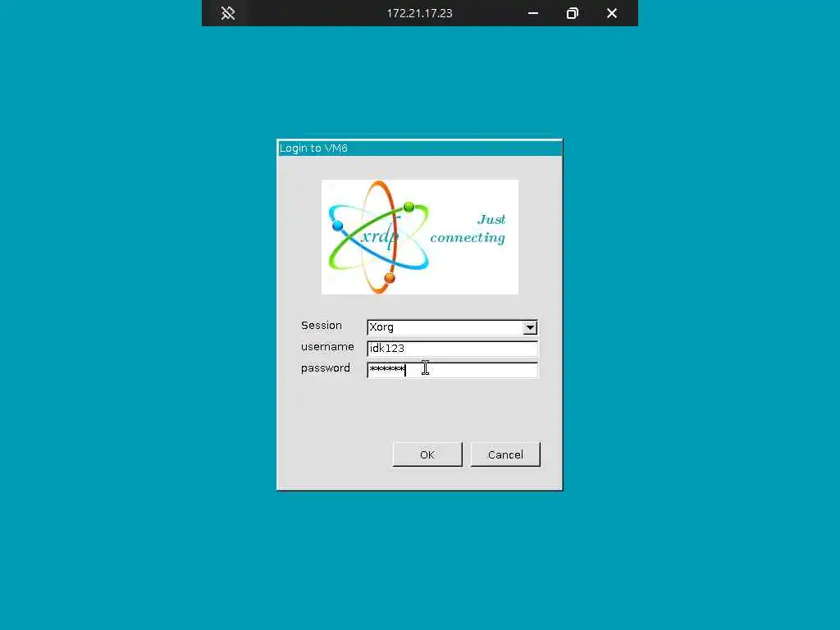Click the xrdp logo image
This screenshot has height=630, width=840.
[419, 237]
